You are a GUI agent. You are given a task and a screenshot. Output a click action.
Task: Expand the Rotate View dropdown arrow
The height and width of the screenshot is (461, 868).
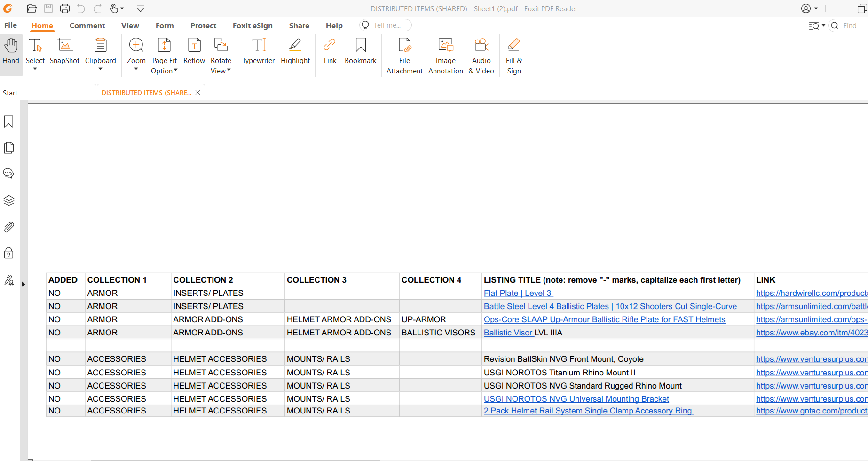(229, 71)
